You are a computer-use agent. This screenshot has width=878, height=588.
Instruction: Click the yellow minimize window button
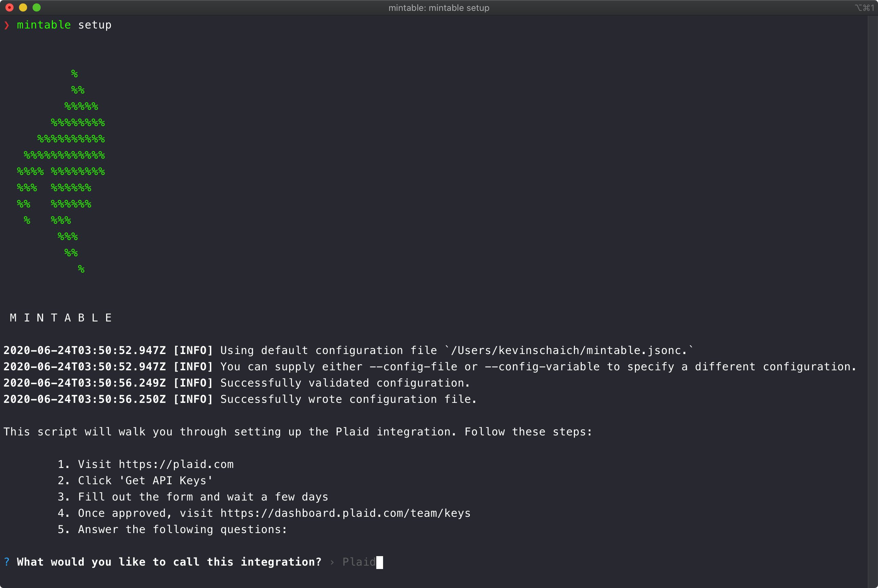pyautogui.click(x=23, y=7)
